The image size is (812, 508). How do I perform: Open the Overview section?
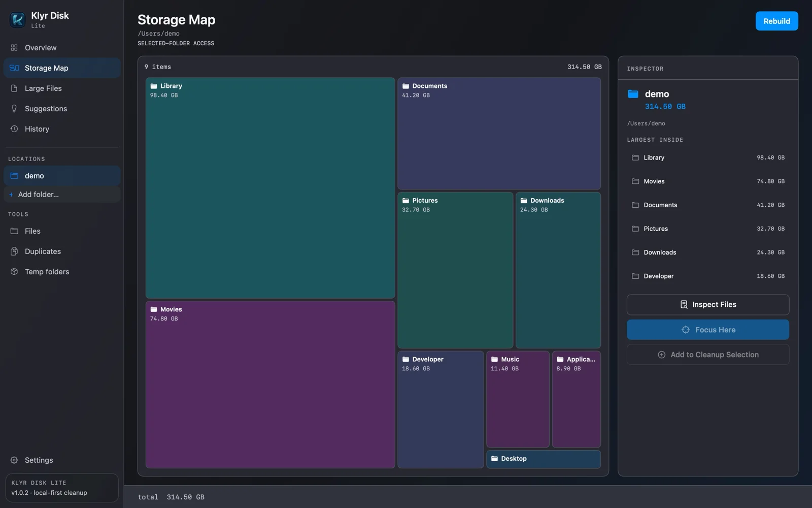tap(62, 48)
